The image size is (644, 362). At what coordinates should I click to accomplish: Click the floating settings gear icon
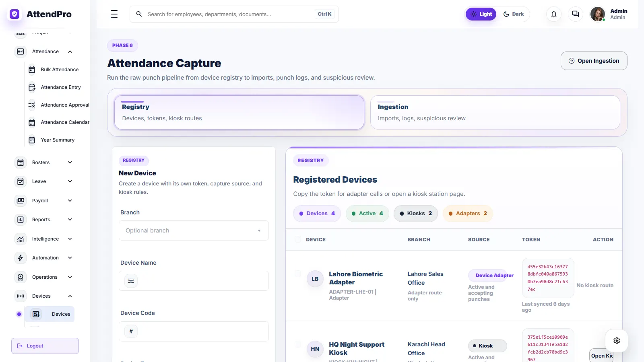coord(617,341)
